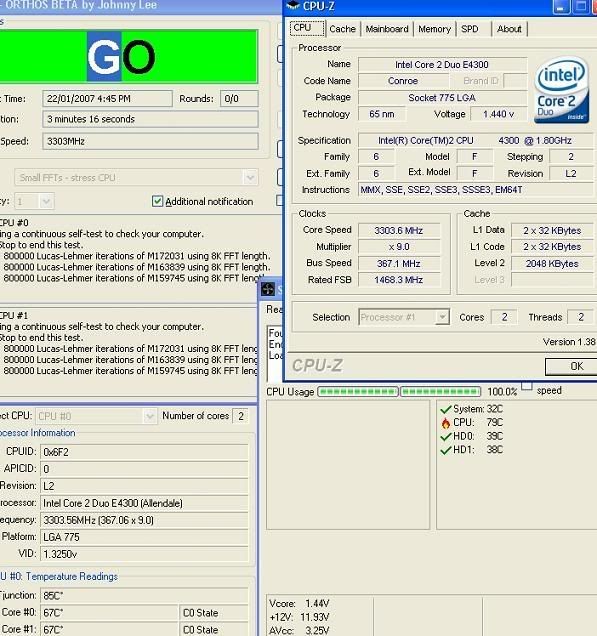
Task: Click the Number of cores field showing 2
Action: pyautogui.click(x=241, y=416)
